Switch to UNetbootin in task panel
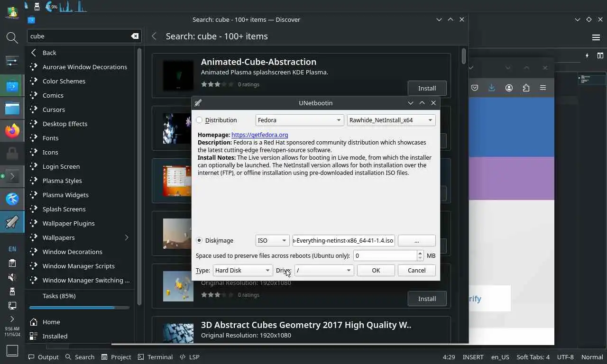The width and height of the screenshot is (607, 364). click(12, 221)
